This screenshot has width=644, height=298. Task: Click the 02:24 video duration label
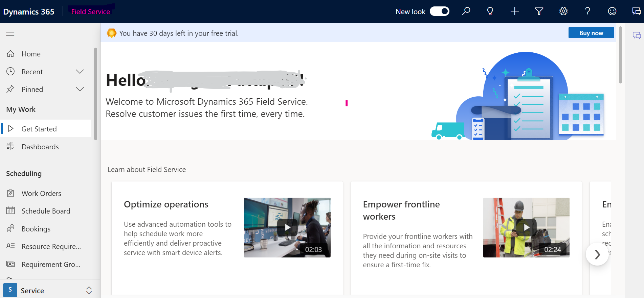point(553,250)
